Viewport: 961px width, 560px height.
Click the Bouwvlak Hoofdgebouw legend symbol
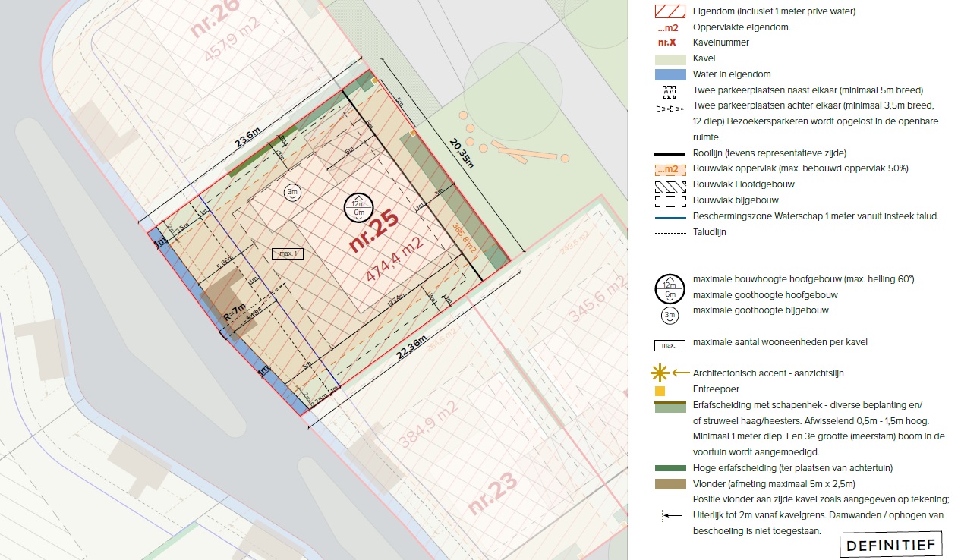(669, 184)
